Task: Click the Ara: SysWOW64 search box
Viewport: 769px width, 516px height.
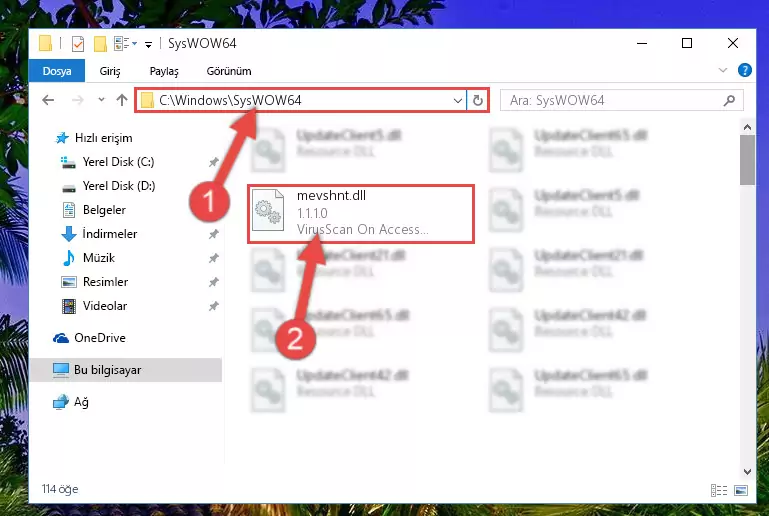Action: pyautogui.click(x=621, y=101)
